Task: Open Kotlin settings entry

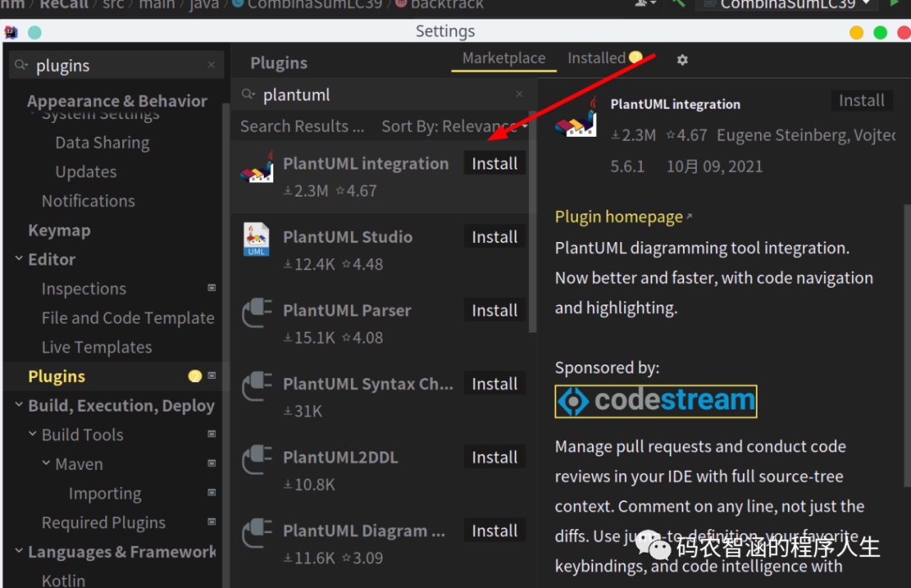Action: click(x=63, y=580)
